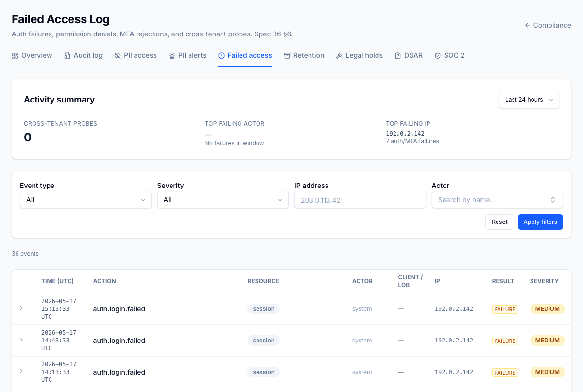Click the SEVERITY column header
Viewport: 583px width, 392px height.
coord(544,281)
